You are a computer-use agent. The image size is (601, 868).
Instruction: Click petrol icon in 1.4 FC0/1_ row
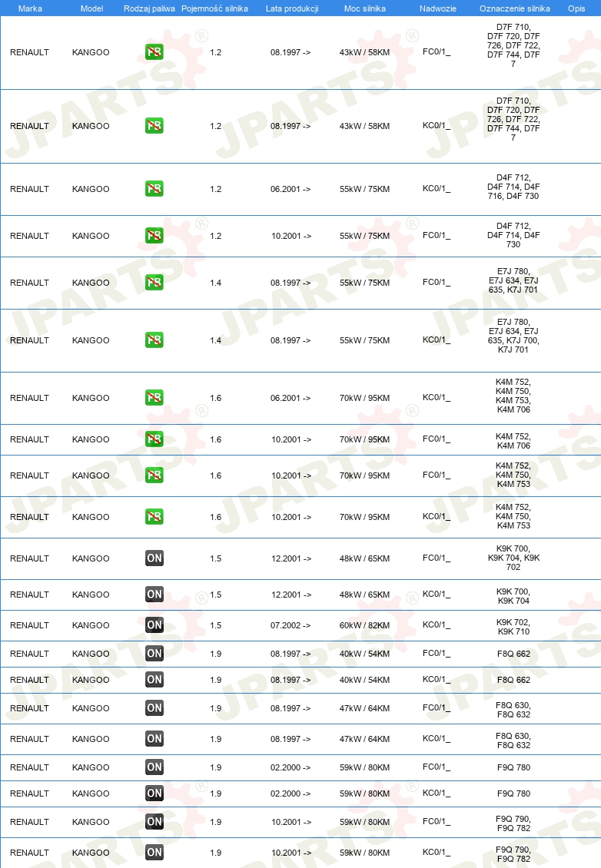[154, 283]
